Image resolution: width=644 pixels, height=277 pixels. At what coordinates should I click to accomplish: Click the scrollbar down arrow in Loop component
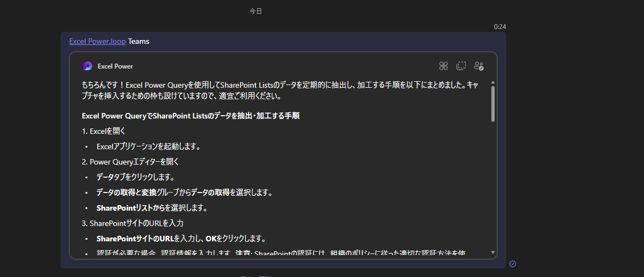493,252
